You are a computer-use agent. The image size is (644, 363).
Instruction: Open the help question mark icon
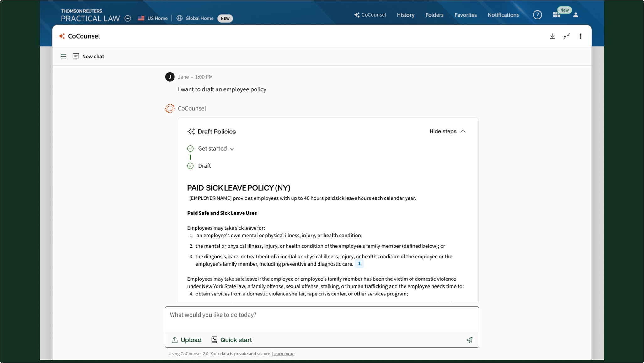(x=537, y=15)
